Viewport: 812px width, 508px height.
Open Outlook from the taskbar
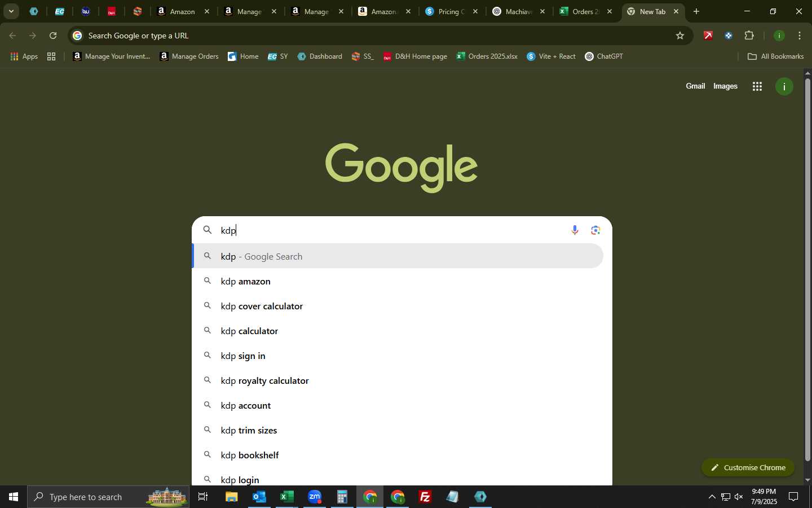(259, 497)
